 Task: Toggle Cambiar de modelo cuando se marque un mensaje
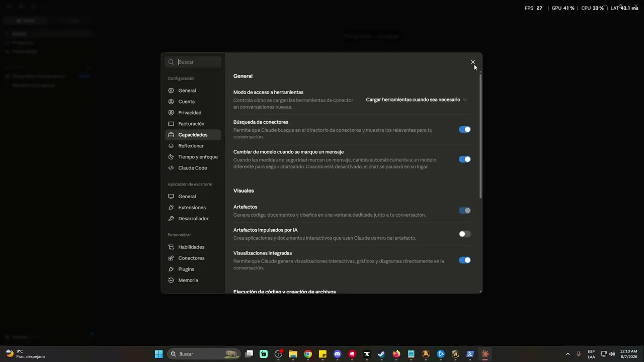pyautogui.click(x=464, y=159)
